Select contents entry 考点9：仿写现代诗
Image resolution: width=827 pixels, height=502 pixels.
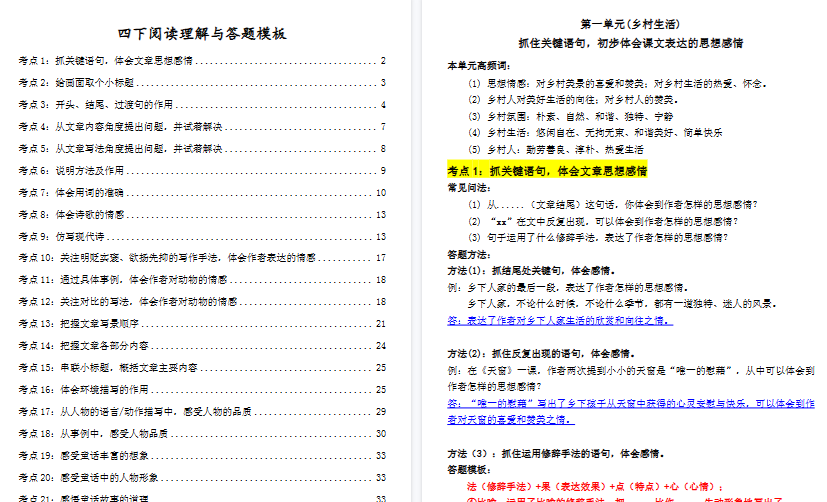click(202, 236)
